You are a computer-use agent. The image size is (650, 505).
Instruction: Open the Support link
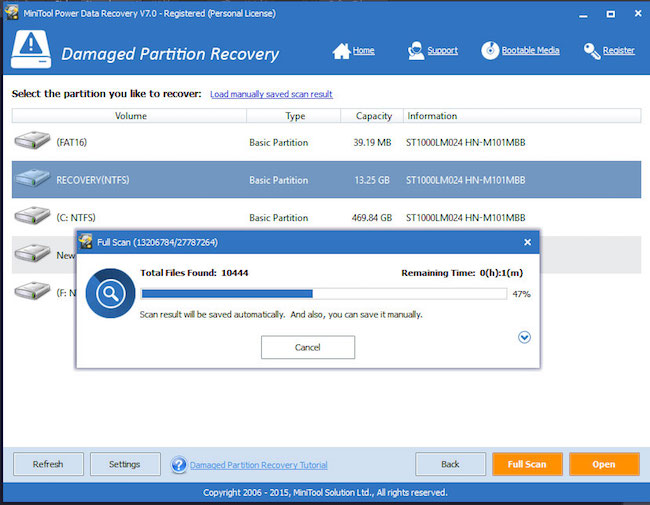[x=443, y=51]
